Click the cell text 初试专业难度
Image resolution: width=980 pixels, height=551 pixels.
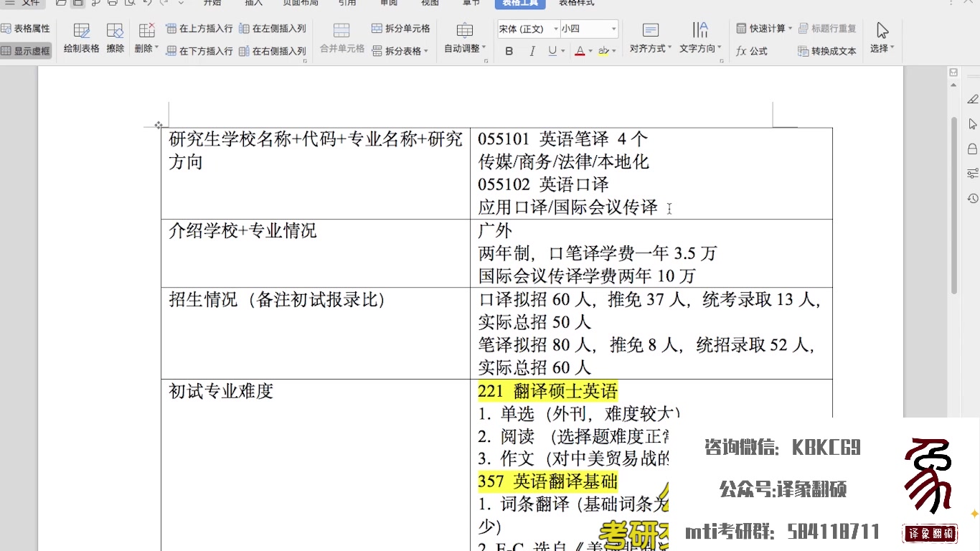tap(221, 392)
